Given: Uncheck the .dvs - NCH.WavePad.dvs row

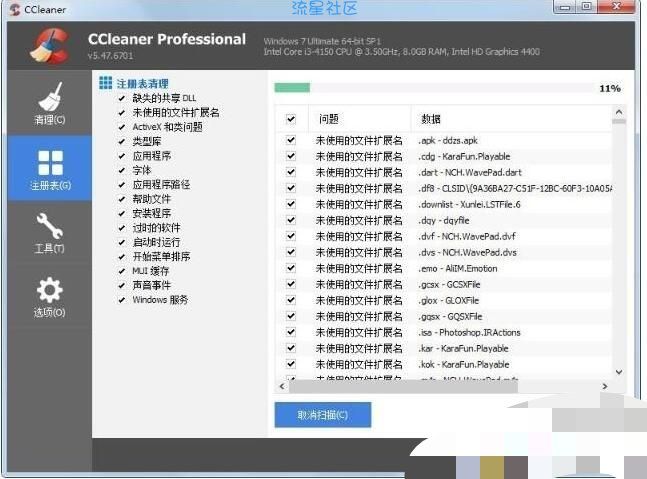Looking at the screenshot, I should coord(291,252).
